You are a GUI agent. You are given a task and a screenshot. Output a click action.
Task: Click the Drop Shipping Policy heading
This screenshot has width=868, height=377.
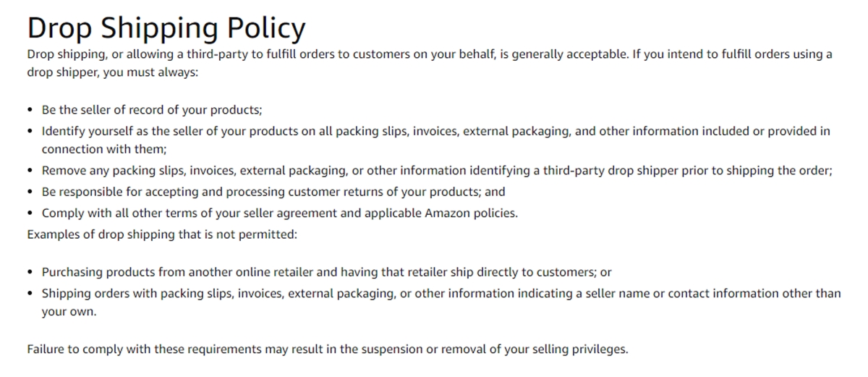coord(166,27)
